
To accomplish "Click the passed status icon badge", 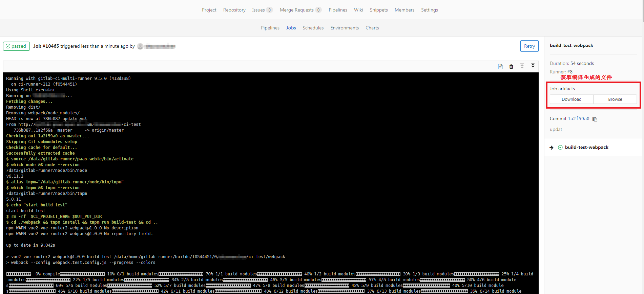I will click(x=16, y=46).
